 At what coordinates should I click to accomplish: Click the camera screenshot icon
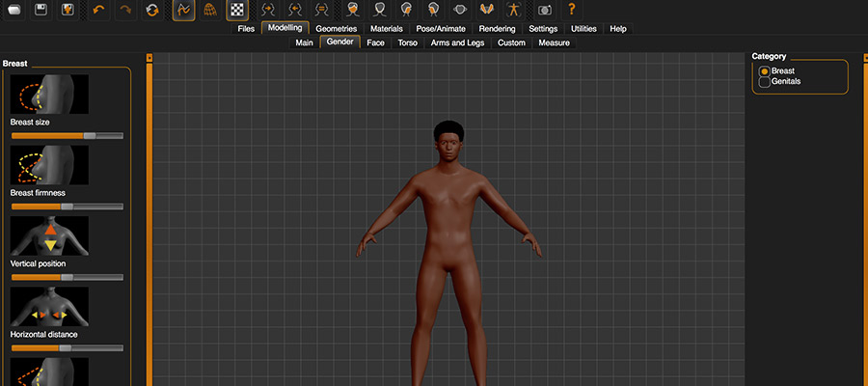coord(545,10)
